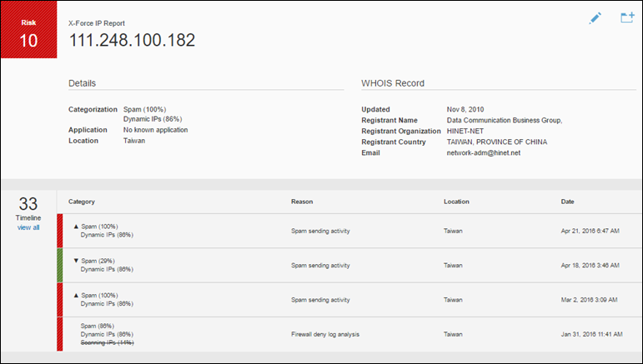Click the up triangle beside Spam (100%) Mar 2

click(x=76, y=295)
